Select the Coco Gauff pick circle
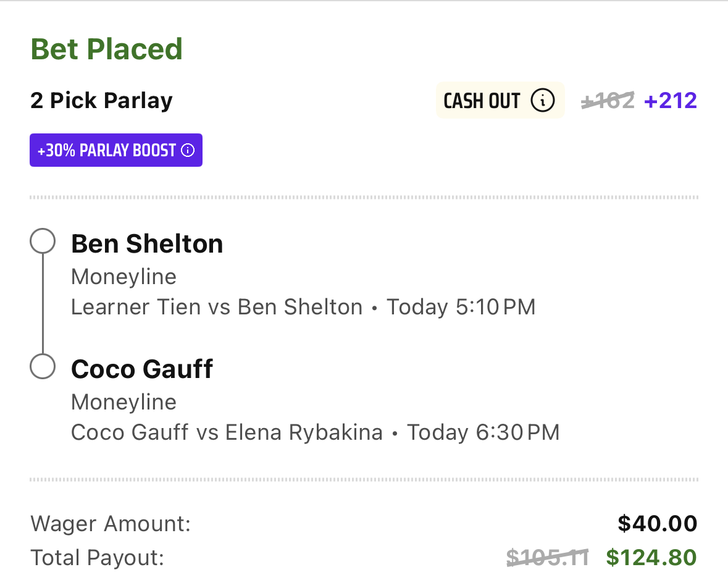The height and width of the screenshot is (588, 728). [43, 366]
